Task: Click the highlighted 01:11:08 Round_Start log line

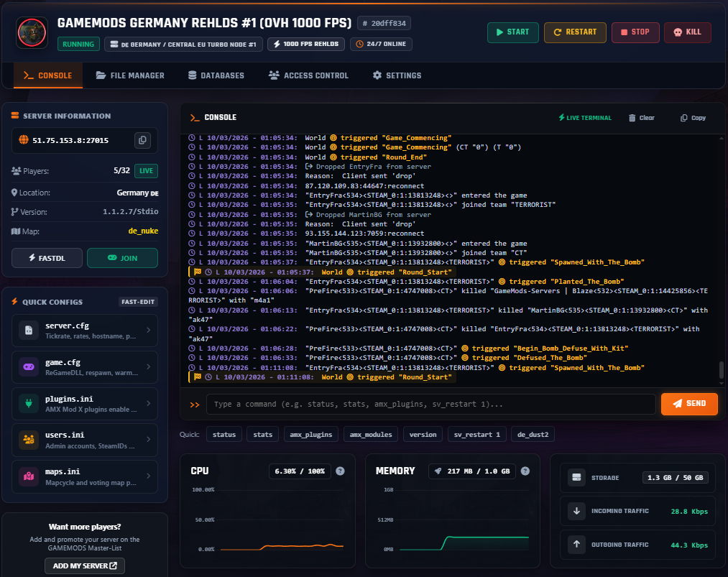Action: pos(322,377)
